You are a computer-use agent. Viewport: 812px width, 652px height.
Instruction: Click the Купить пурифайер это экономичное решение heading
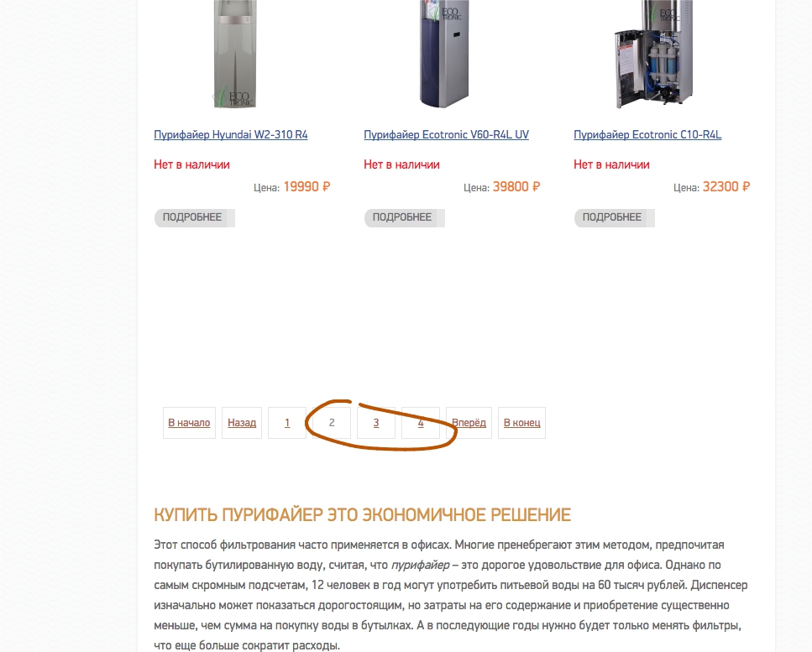tap(363, 515)
